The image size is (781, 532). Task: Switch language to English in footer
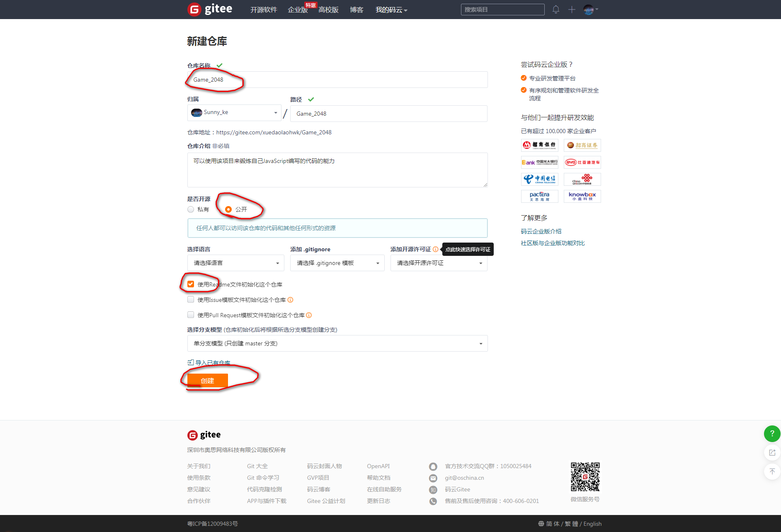coord(592,524)
